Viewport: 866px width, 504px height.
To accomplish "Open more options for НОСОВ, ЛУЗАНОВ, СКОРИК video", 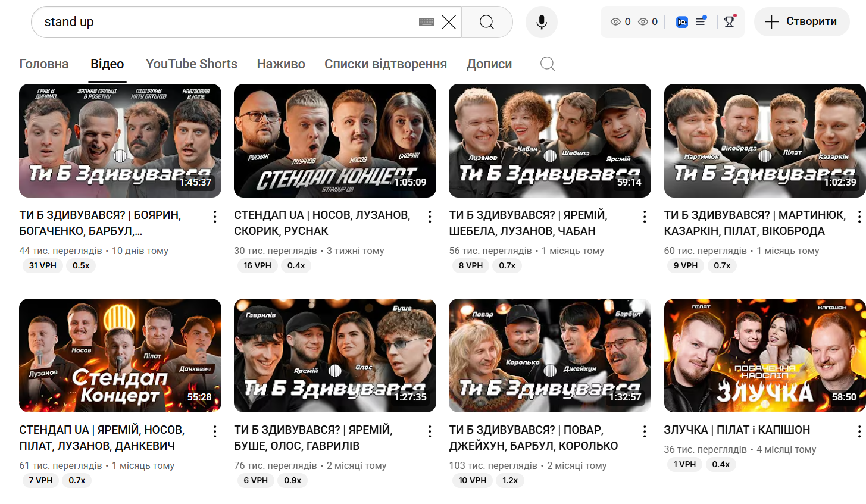I will pos(430,217).
